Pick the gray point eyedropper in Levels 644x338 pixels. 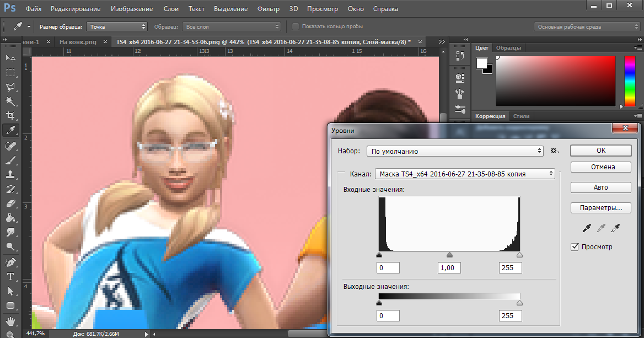click(601, 228)
